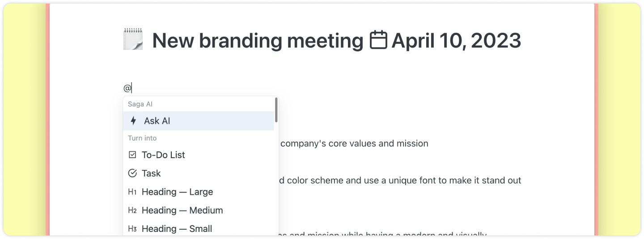Click the notepad page icon beside the title
The image size is (644, 239).
(x=133, y=39)
